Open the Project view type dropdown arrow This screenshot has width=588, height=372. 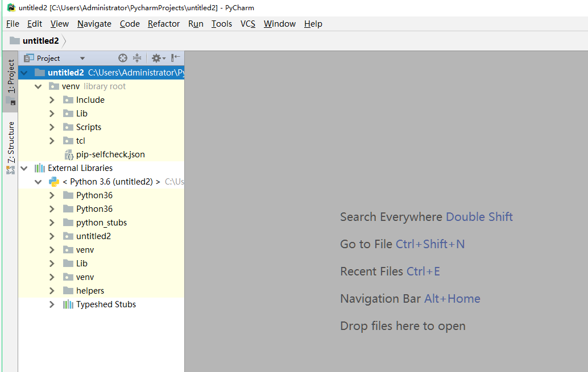pyautogui.click(x=82, y=58)
